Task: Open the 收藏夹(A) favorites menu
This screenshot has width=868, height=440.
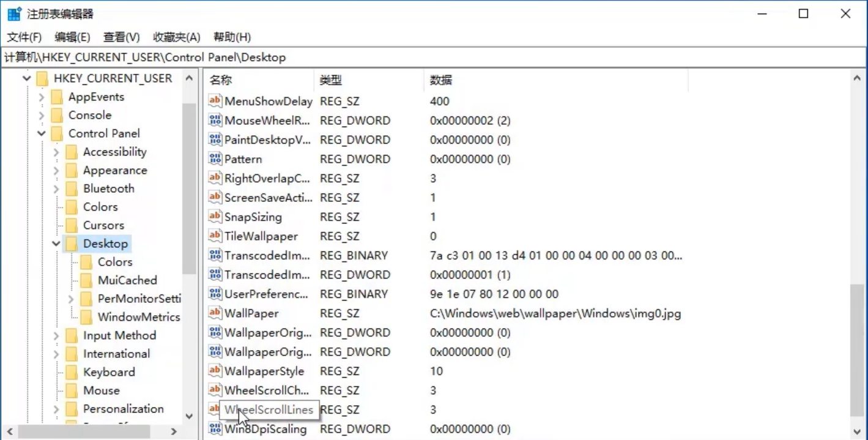Action: coord(176,37)
